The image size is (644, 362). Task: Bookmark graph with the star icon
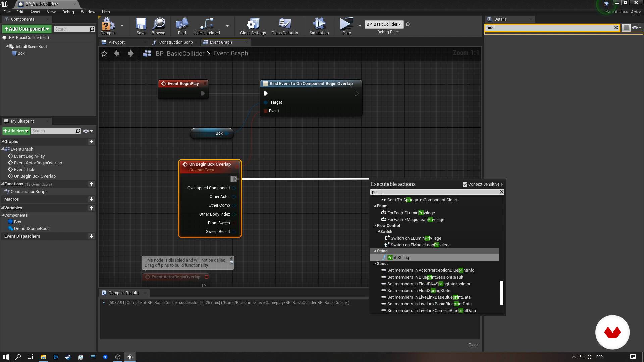(x=104, y=54)
